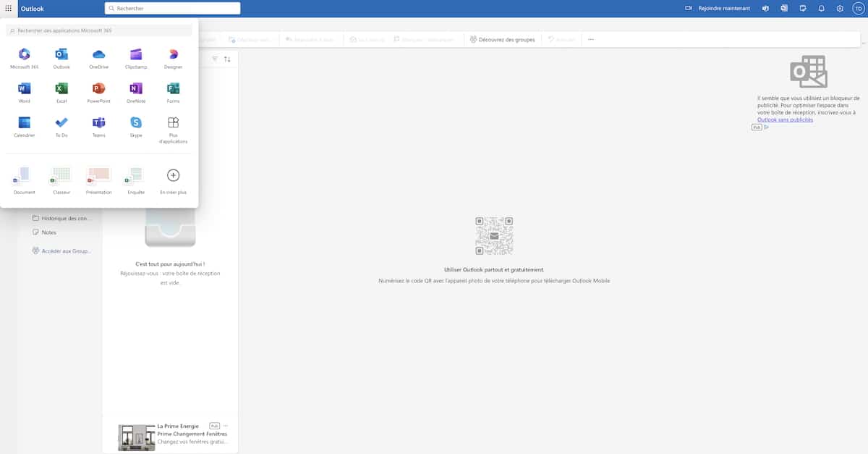Show Plus d'applications
Viewport: 868px width, 454px height.
pyautogui.click(x=173, y=130)
